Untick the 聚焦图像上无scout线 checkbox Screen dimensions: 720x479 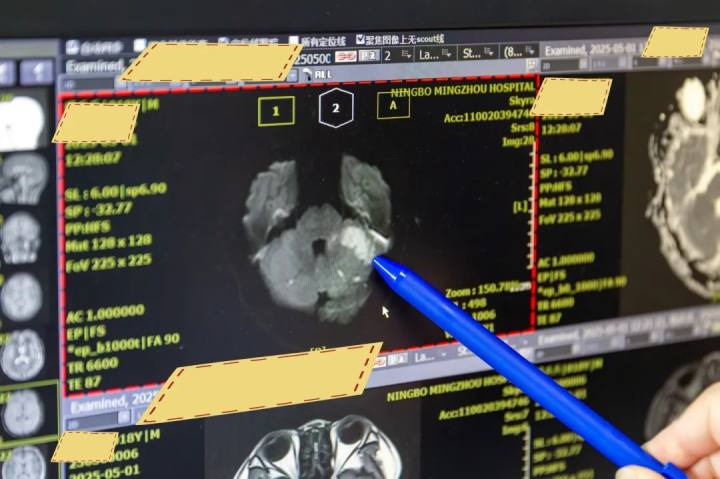(360, 39)
